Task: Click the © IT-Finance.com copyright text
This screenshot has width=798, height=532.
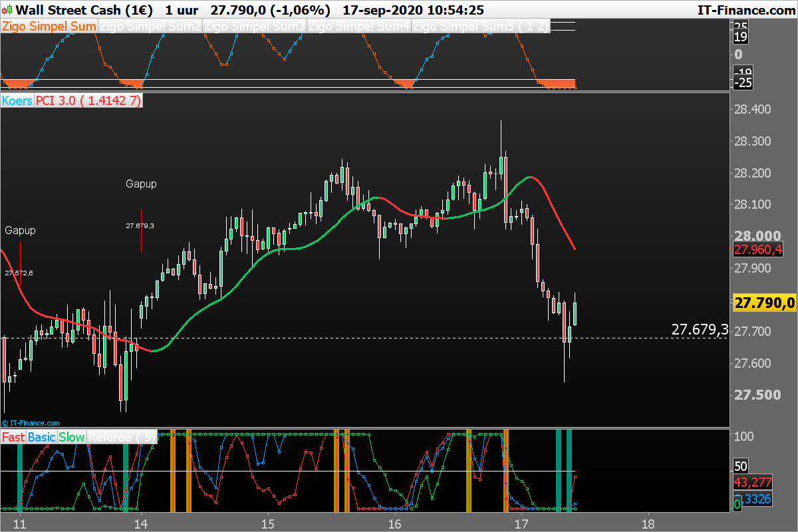Action: [31, 422]
